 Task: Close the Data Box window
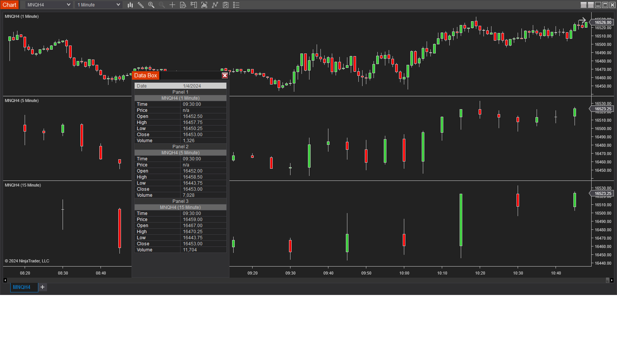[x=225, y=75]
